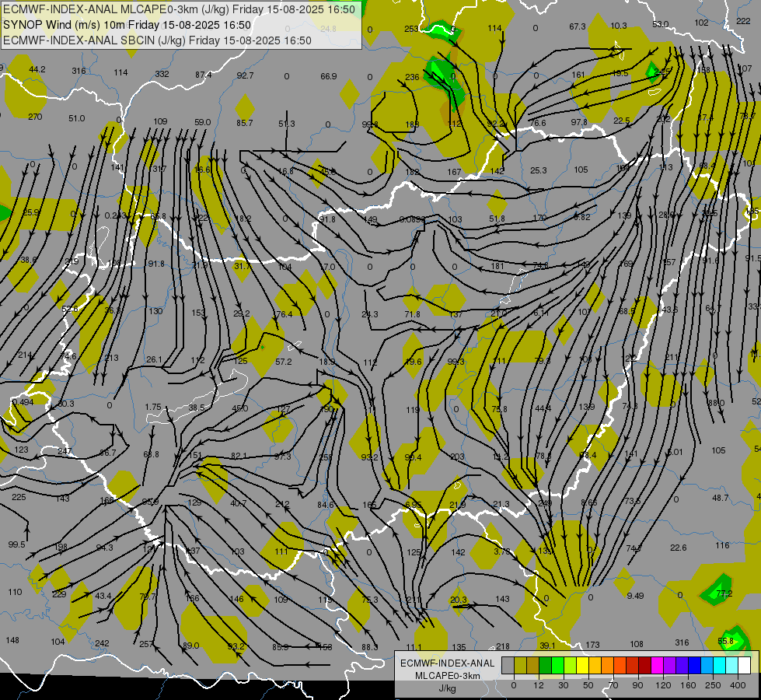Click the map value 84.6
Screen dimensions: 761x700
(326, 505)
